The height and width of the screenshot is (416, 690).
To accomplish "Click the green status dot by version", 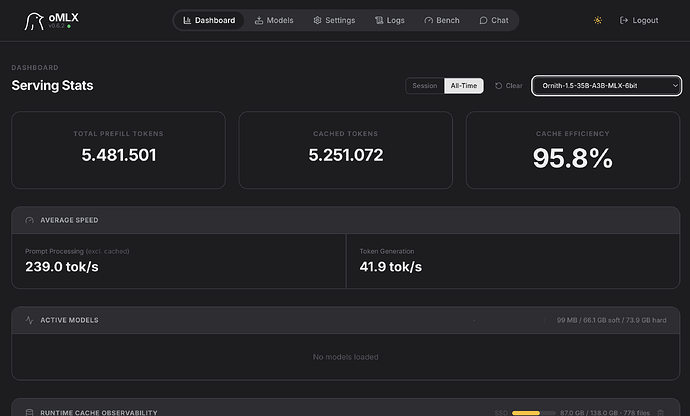I will (x=69, y=26).
